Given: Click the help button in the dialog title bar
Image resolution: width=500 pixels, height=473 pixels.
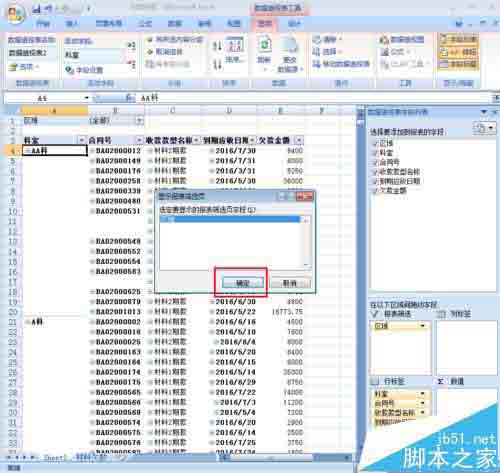Looking at the screenshot, I should [283, 196].
